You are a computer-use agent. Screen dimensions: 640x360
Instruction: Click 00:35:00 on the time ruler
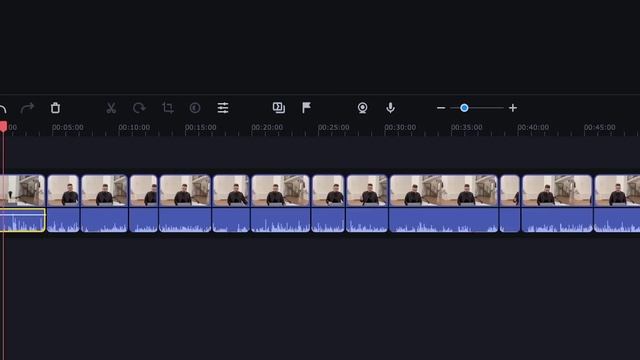[x=467, y=127]
